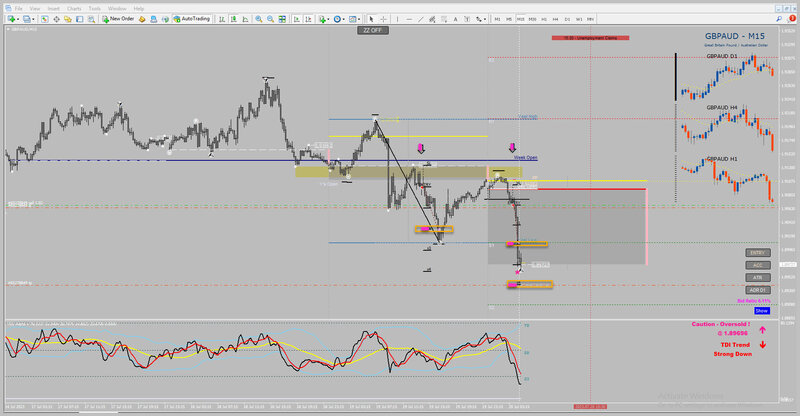Click the GBPAUD H4 mini chart
The image size is (800, 416).
point(726,129)
